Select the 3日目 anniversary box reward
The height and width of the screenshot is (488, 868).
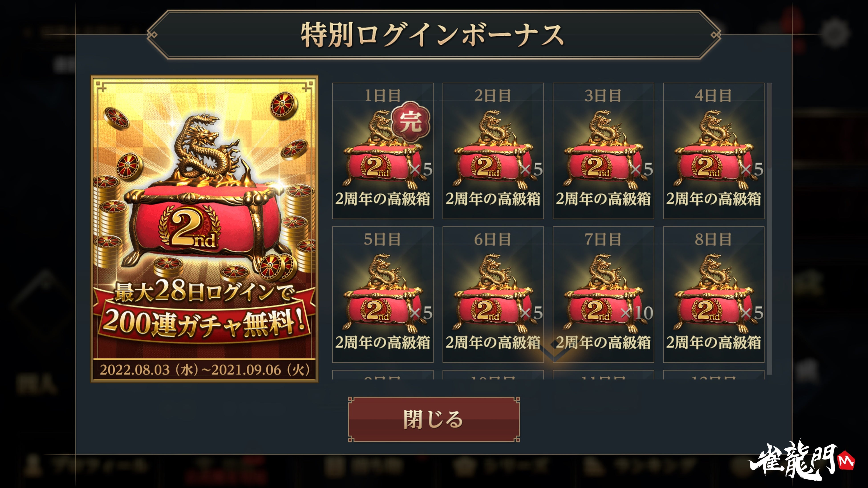tap(603, 151)
